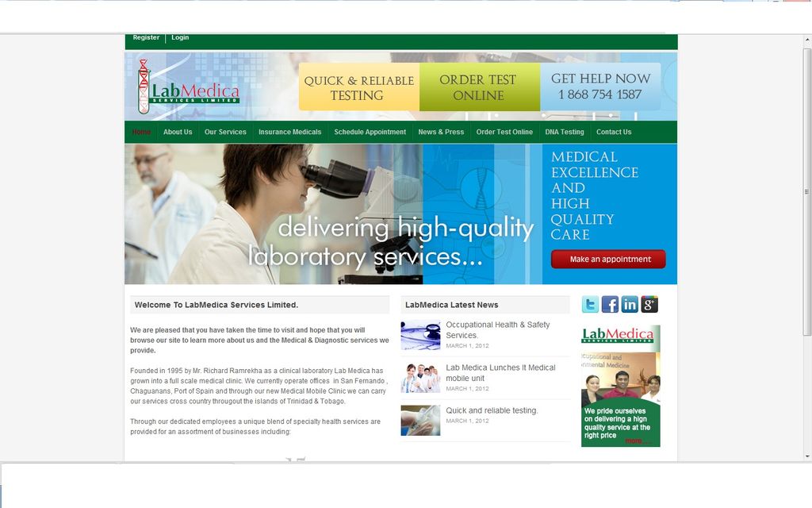Go to Insurance Medicals page
This screenshot has width=812, height=508.
(x=290, y=132)
